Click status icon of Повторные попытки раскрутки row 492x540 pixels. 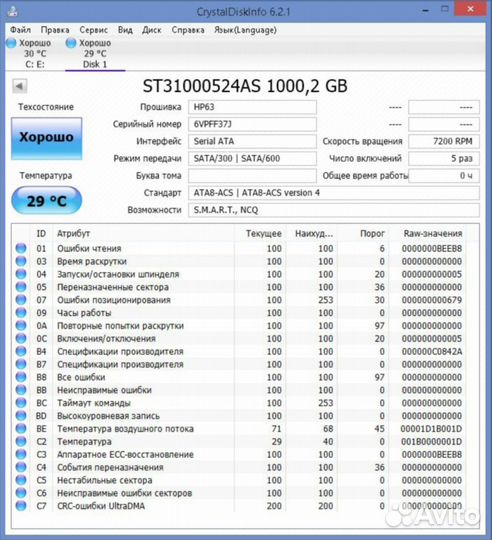coord(21,325)
